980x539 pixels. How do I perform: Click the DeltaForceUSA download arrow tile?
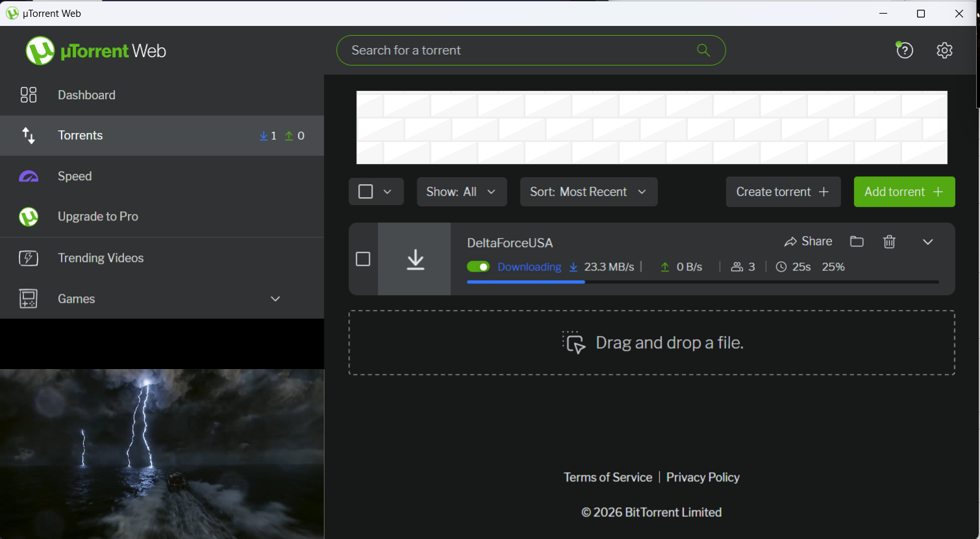click(415, 259)
